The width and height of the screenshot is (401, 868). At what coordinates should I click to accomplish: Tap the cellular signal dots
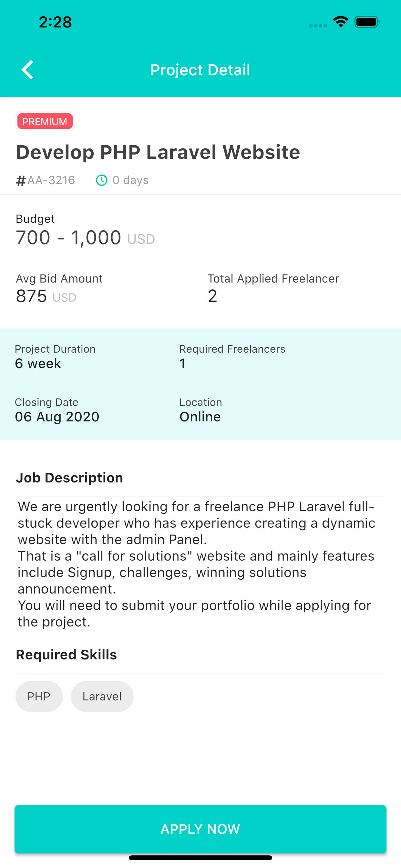point(318,26)
